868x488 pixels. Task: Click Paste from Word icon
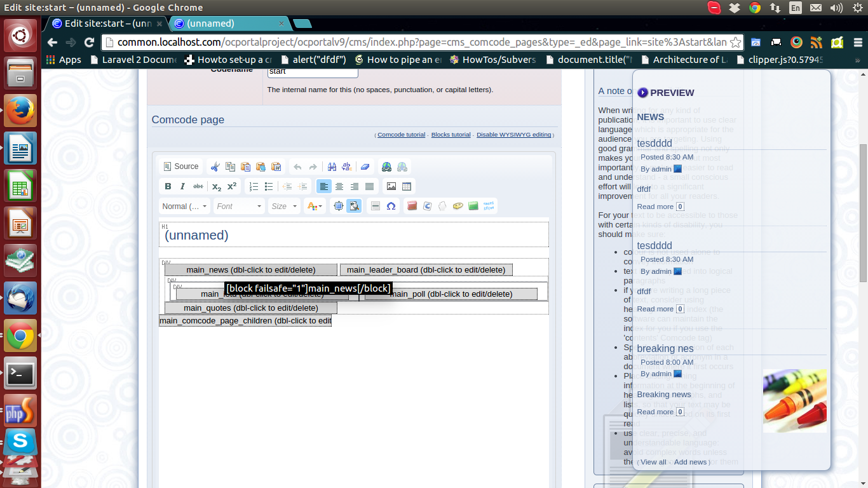click(x=276, y=167)
